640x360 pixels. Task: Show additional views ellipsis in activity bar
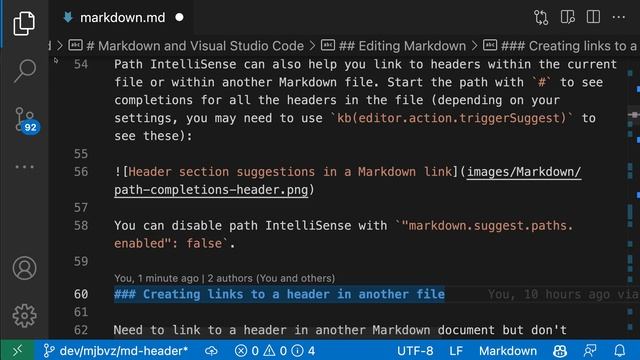point(24,167)
